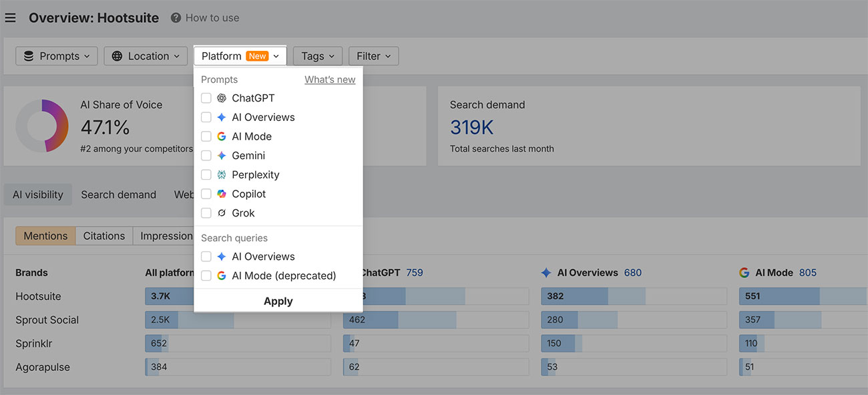Switch to the AI visibility tab

click(x=38, y=194)
